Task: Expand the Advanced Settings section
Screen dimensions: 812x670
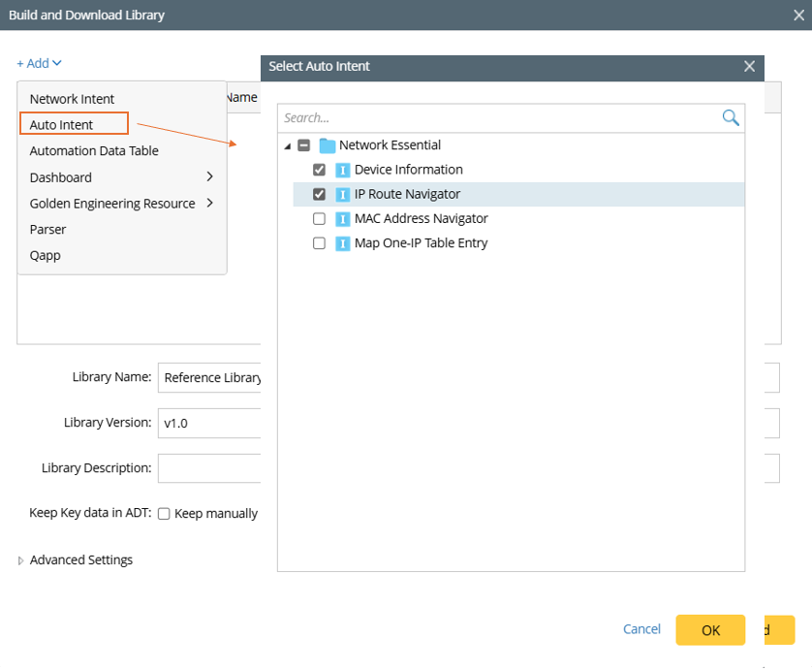Action: pyautogui.click(x=22, y=560)
